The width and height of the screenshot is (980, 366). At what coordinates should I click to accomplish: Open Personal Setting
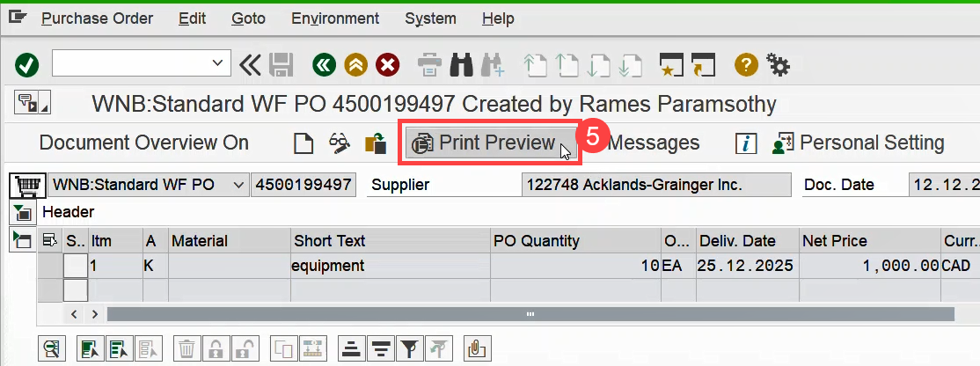click(859, 143)
